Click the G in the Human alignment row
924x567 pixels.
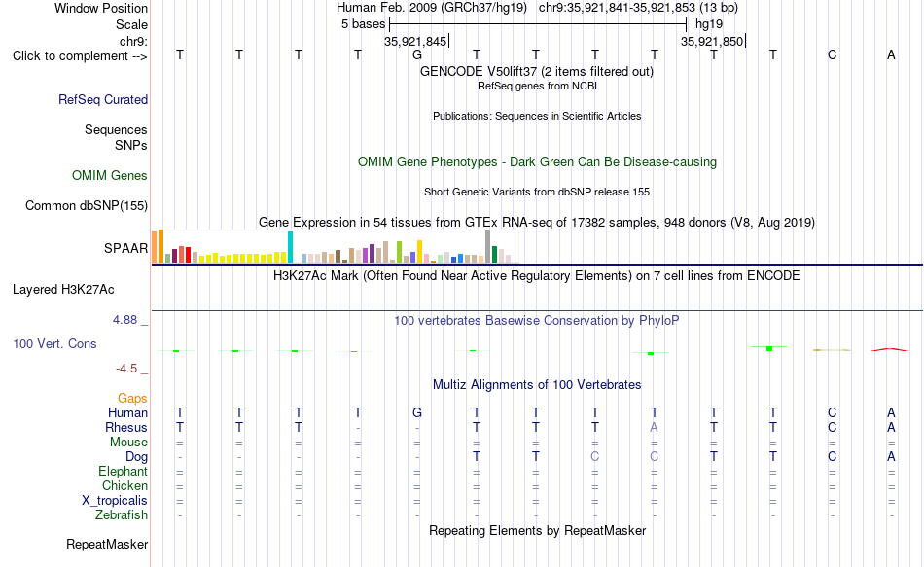click(x=417, y=412)
